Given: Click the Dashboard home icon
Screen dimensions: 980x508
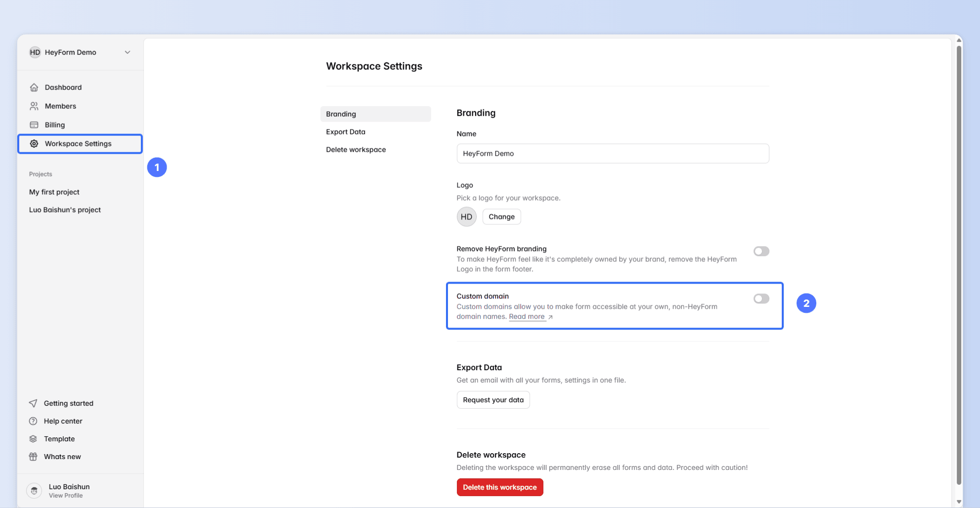Looking at the screenshot, I should click(34, 87).
